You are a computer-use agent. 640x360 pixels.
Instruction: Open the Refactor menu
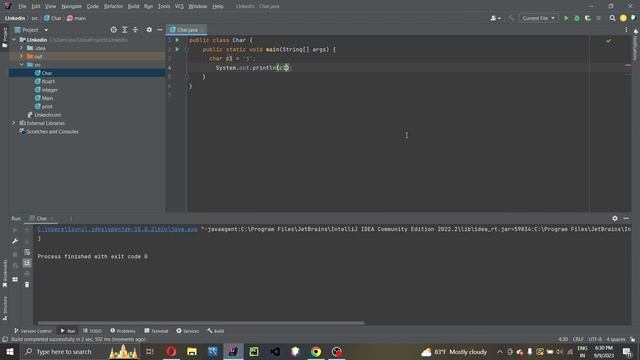113,6
